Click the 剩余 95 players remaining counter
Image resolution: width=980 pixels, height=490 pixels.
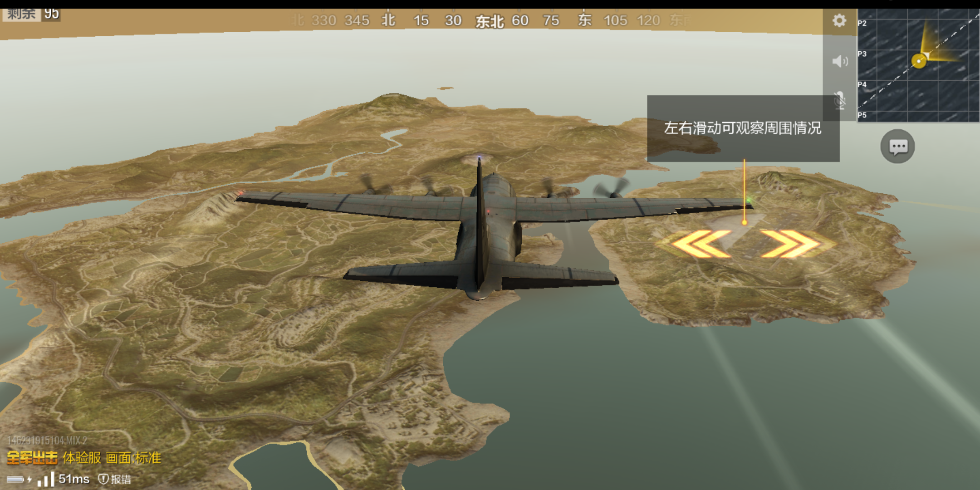pyautogui.click(x=31, y=14)
